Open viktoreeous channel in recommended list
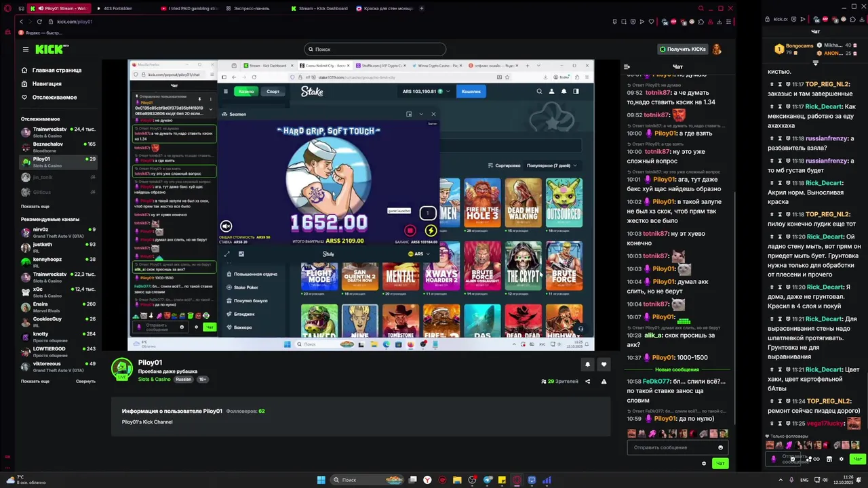Screen dimensions: 868x488 coord(58,366)
